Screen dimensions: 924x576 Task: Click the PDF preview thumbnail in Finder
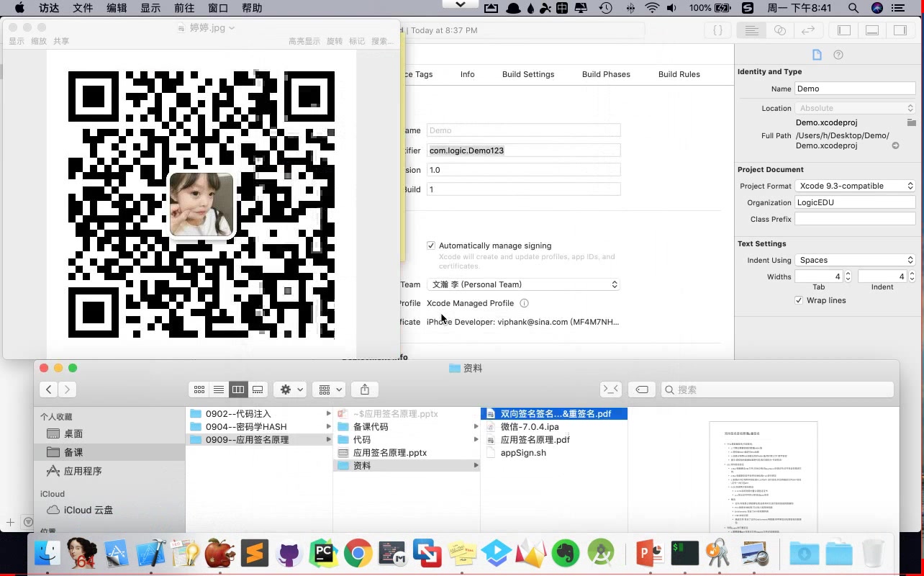pyautogui.click(x=764, y=477)
